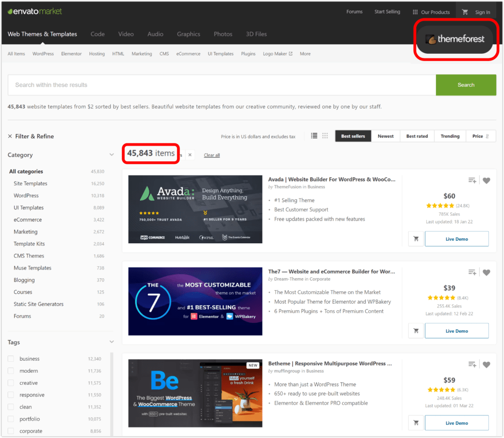Close the Filter & Refine panel
504x438 pixels.
(x=10, y=136)
